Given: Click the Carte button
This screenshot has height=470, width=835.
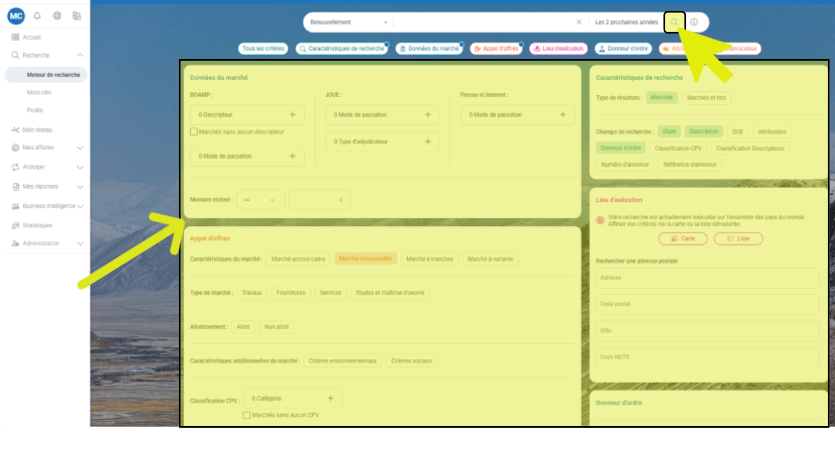Looking at the screenshot, I should (x=683, y=239).
